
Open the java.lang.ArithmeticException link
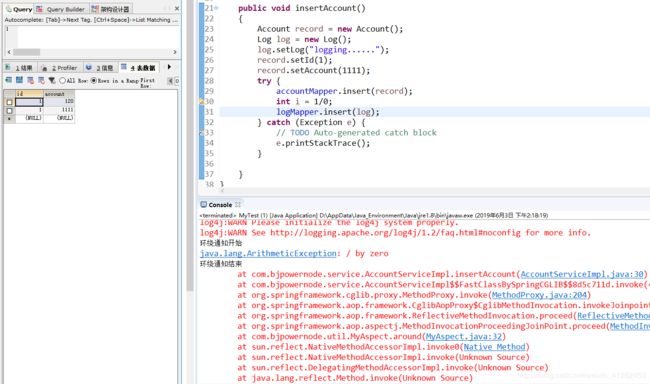tap(268, 253)
